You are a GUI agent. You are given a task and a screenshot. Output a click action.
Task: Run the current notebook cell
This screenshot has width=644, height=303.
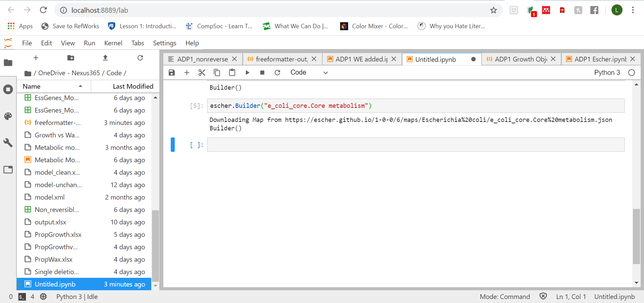point(248,72)
